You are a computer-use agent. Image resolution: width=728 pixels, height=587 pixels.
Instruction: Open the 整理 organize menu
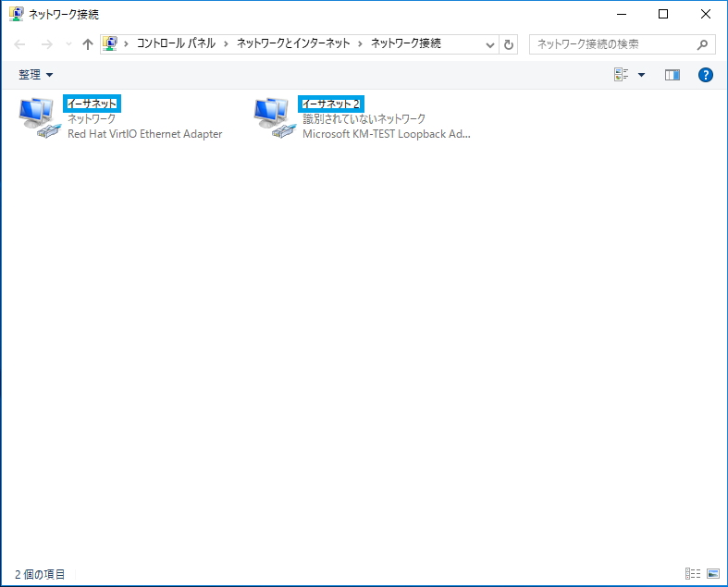tap(36, 75)
